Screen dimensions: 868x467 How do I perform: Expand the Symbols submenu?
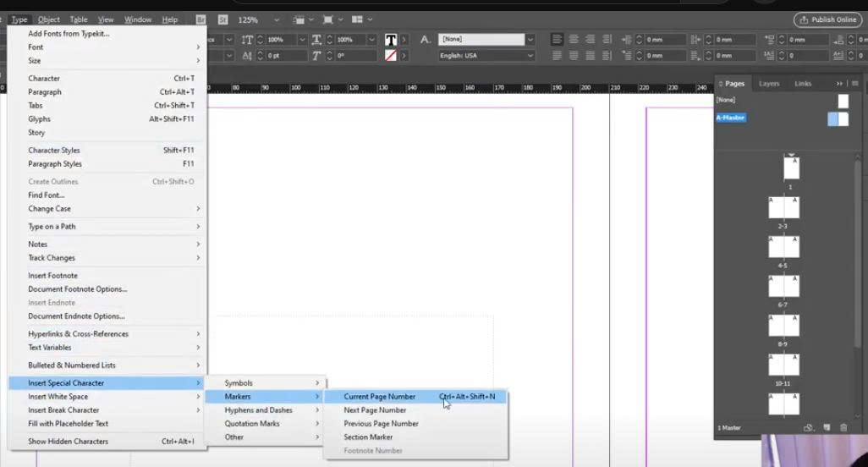tap(265, 383)
